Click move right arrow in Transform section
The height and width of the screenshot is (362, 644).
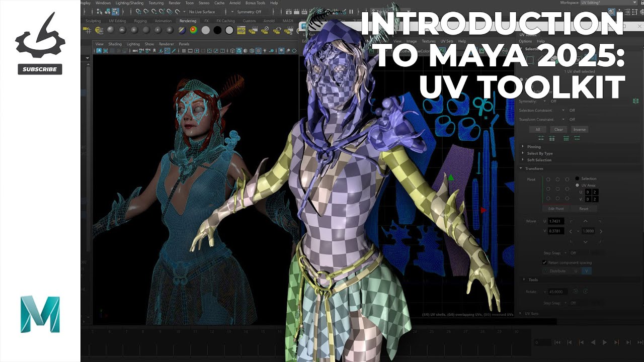pos(601,231)
